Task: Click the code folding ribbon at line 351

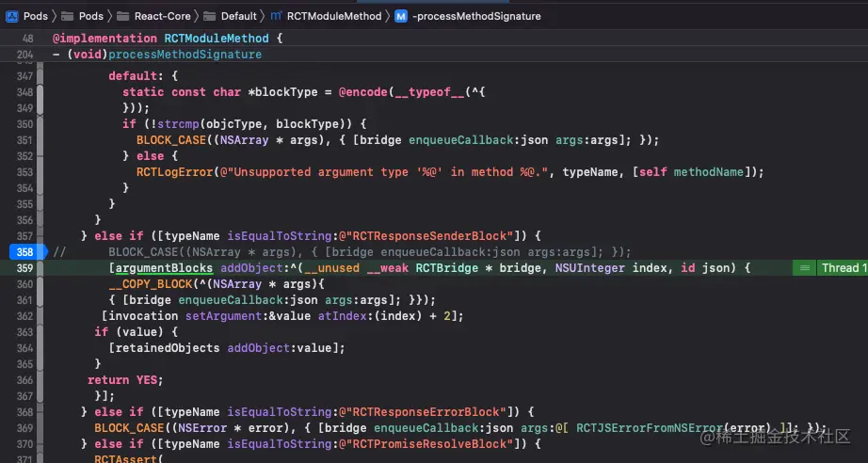Action: [40, 140]
